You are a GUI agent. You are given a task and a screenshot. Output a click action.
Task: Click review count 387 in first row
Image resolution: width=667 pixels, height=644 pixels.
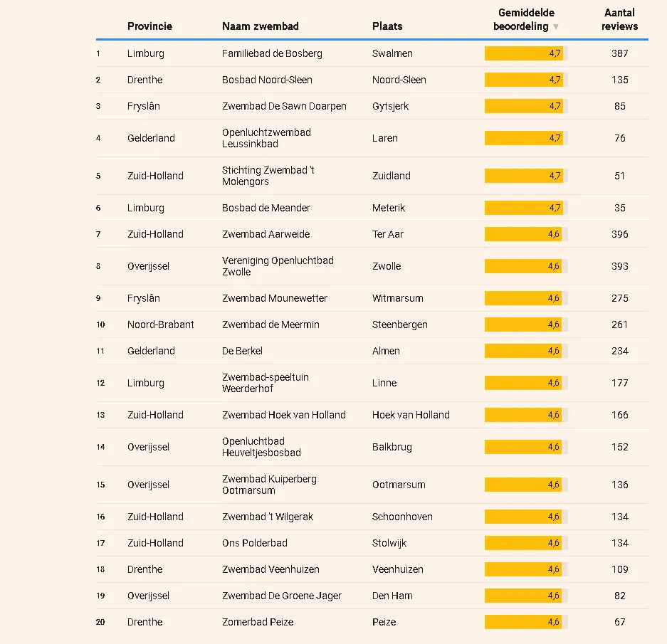click(x=620, y=53)
